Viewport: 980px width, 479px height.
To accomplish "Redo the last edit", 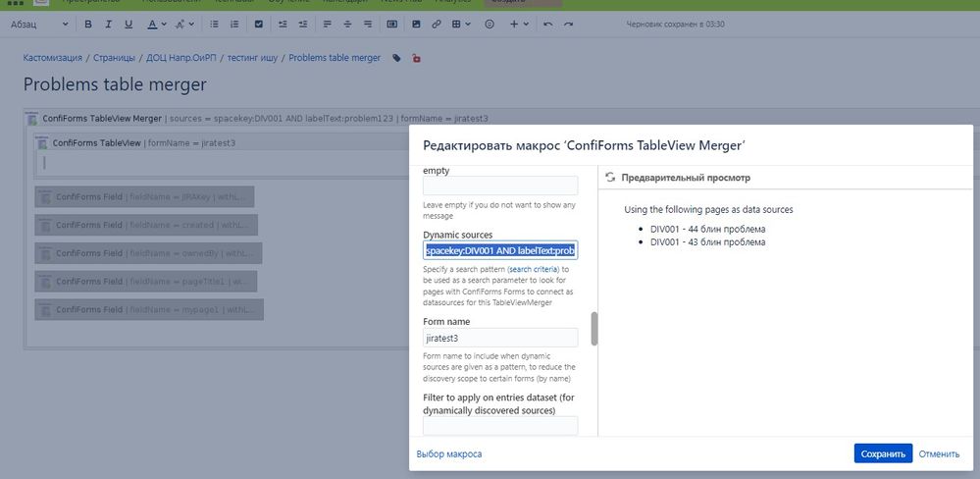I will (x=568, y=25).
